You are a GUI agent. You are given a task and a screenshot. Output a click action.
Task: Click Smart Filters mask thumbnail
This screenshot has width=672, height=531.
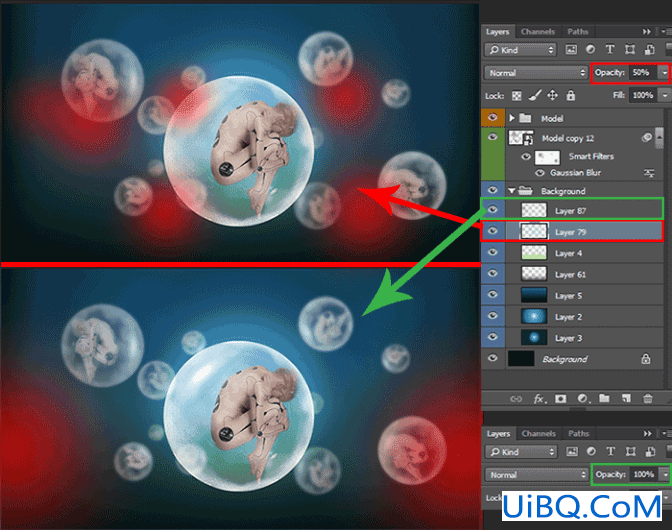(x=547, y=157)
